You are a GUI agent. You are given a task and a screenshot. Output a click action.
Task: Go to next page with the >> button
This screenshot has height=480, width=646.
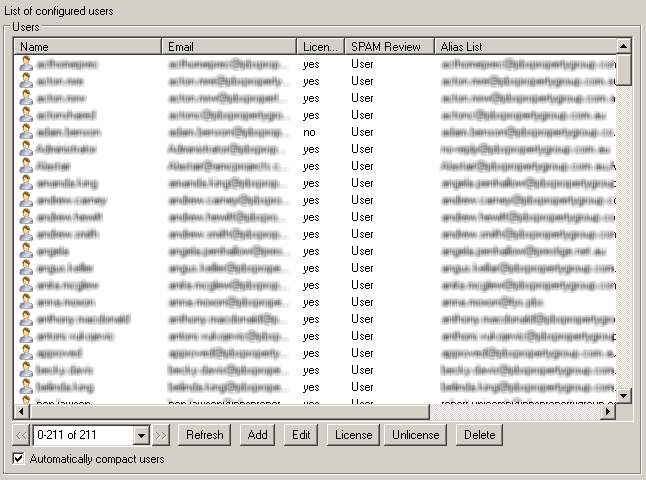click(x=162, y=435)
